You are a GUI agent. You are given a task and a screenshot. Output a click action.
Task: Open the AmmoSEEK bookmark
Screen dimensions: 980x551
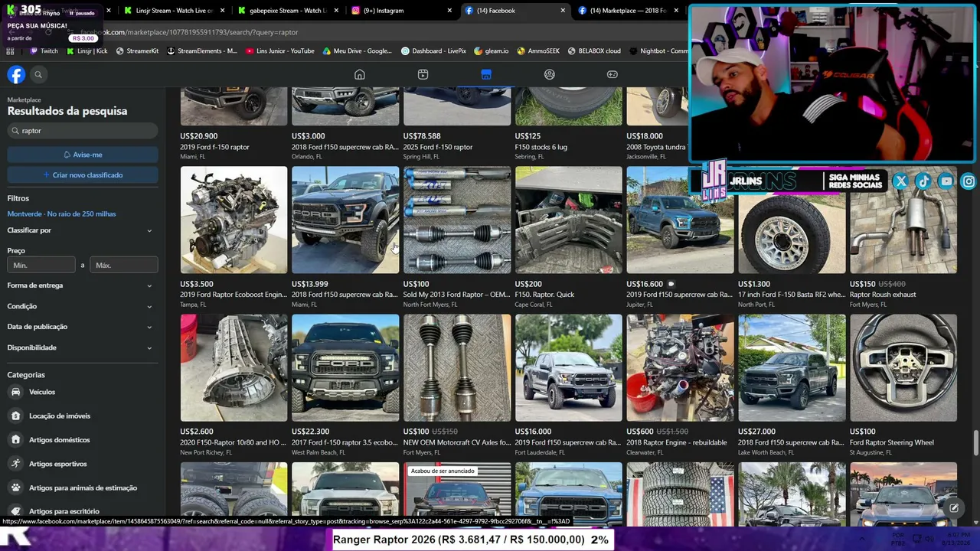click(x=538, y=51)
